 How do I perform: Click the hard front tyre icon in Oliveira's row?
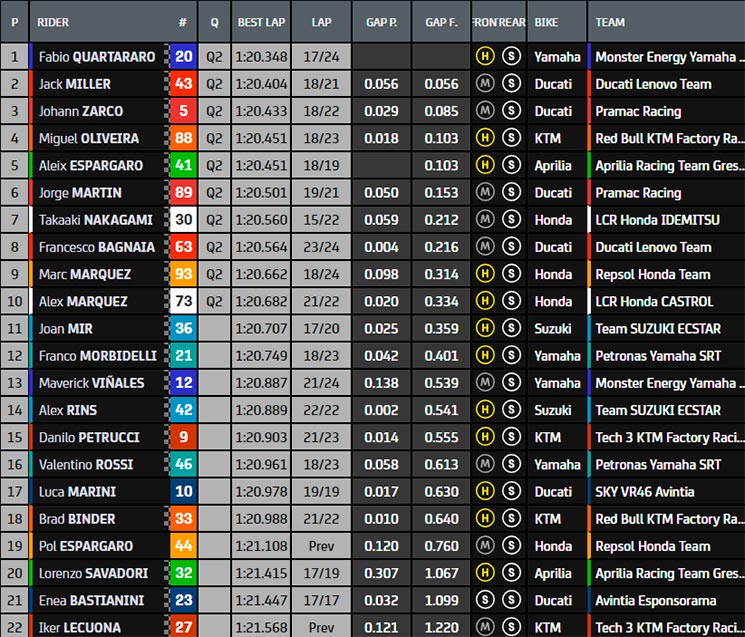[485, 138]
